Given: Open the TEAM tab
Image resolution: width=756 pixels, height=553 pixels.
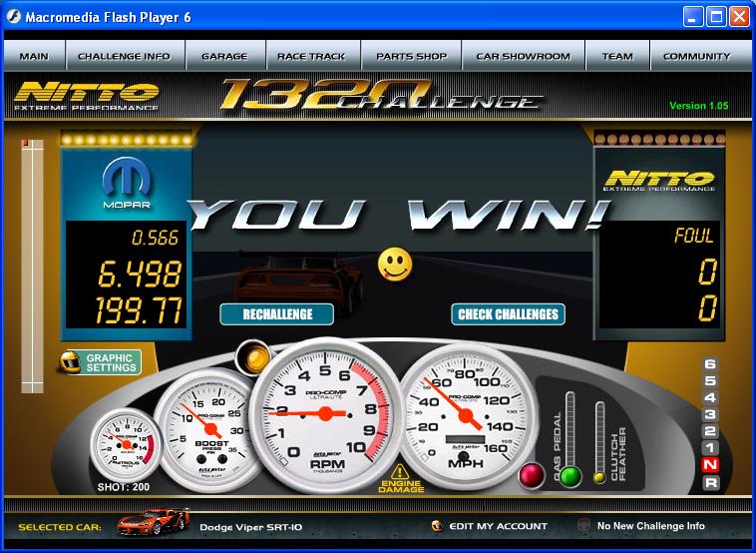Looking at the screenshot, I should (x=617, y=56).
